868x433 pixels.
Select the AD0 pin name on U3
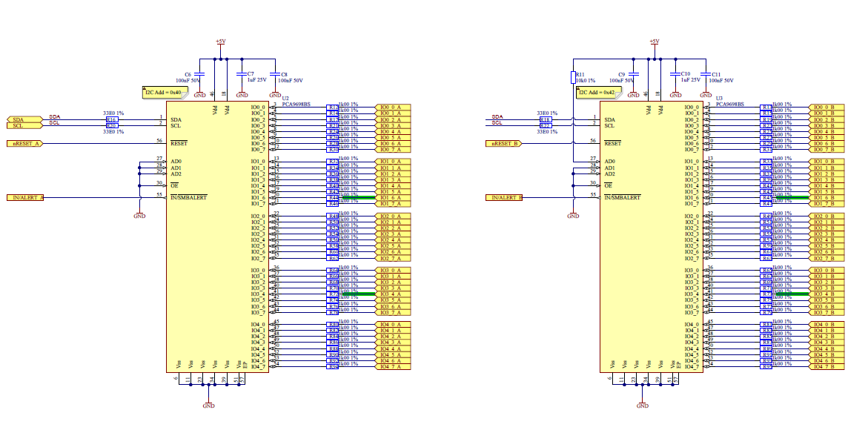(x=609, y=162)
